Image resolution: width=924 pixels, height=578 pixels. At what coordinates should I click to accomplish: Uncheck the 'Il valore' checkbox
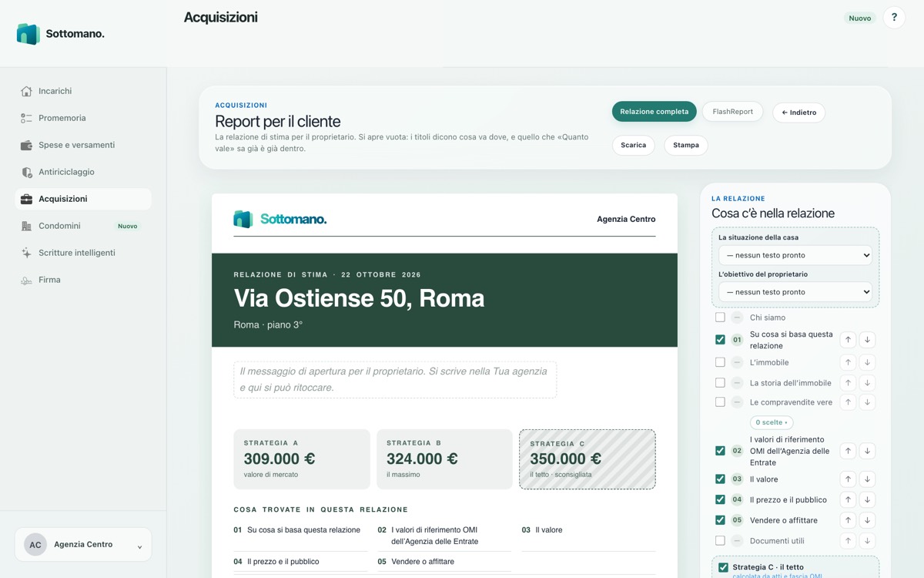click(x=720, y=479)
